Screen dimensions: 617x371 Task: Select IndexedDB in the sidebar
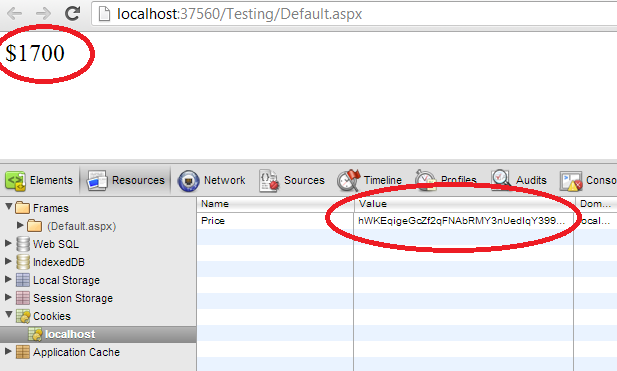tap(59, 262)
